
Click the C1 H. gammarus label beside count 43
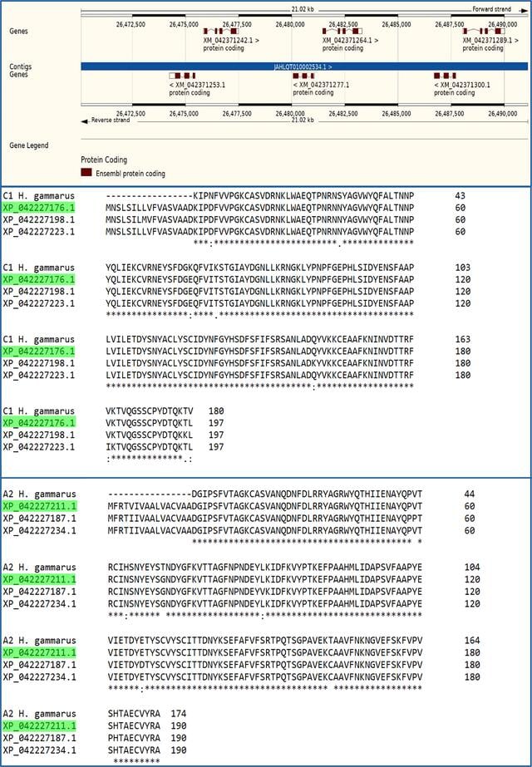coord(39,195)
